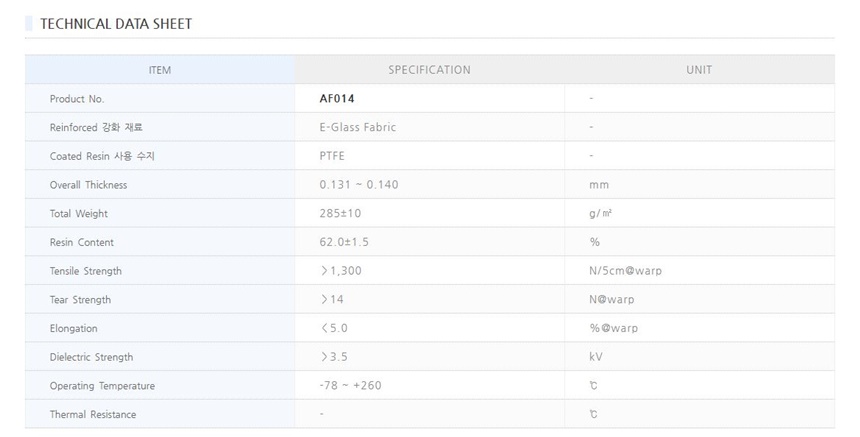Click the -78 ~ +260 operating temperature value
Viewport: 860px width, 437px height.
[353, 386]
